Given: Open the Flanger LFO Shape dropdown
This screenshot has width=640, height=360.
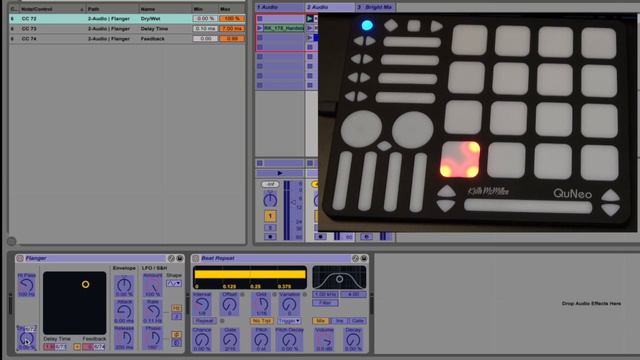Looking at the screenshot, I should click(x=174, y=283).
